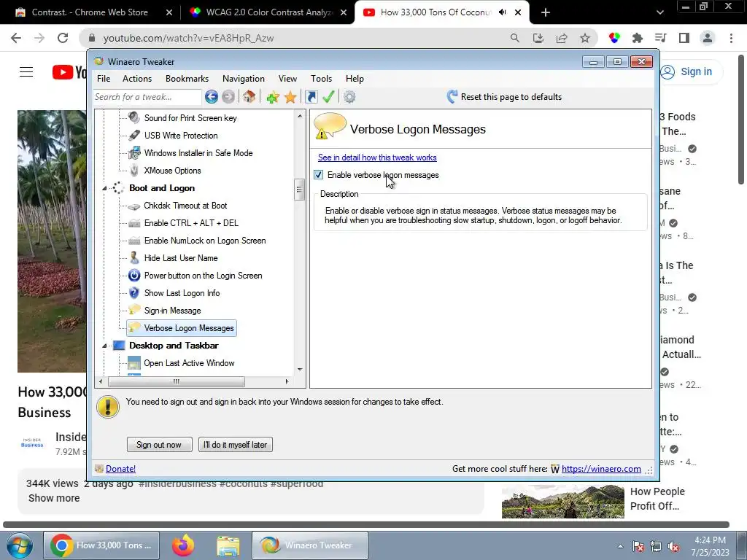The image size is (747, 560).
Task: Open the Bookmarks menu
Action: 187,79
